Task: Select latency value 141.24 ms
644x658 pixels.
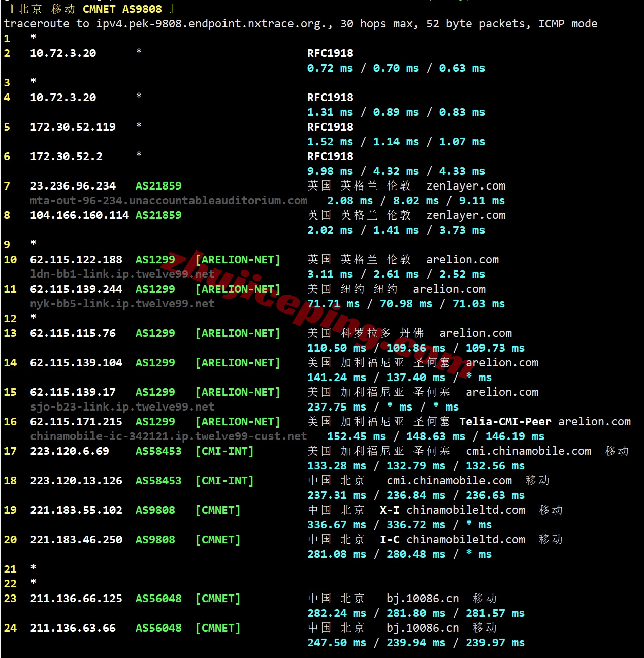Action: point(337,378)
